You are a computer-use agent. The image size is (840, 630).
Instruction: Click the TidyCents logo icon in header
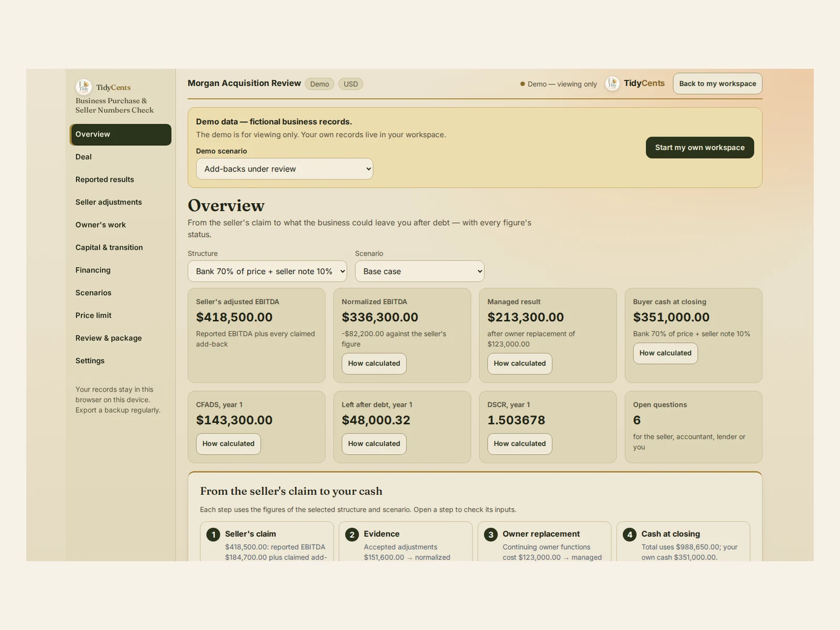pos(612,83)
